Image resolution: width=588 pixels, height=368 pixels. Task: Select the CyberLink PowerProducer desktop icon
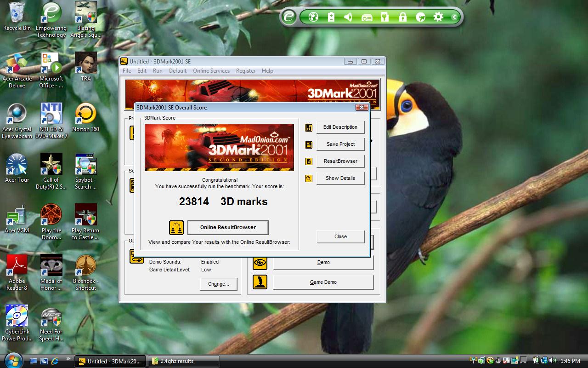[17, 323]
